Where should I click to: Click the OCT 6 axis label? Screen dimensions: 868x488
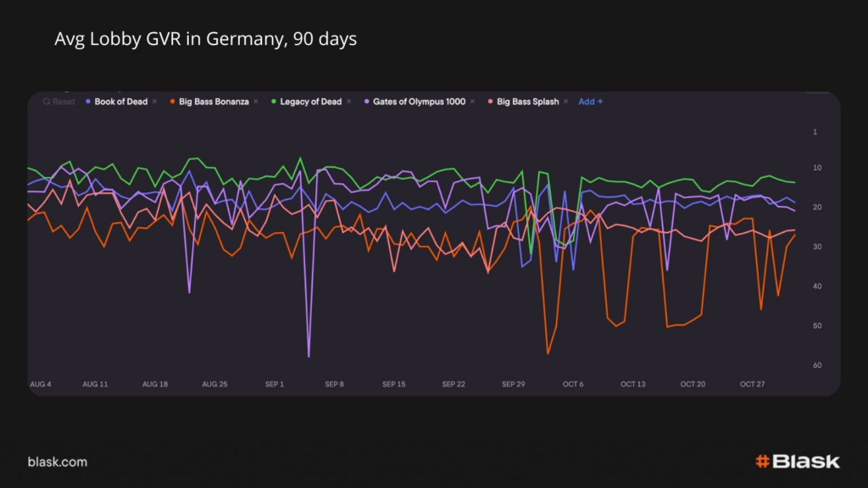point(573,384)
